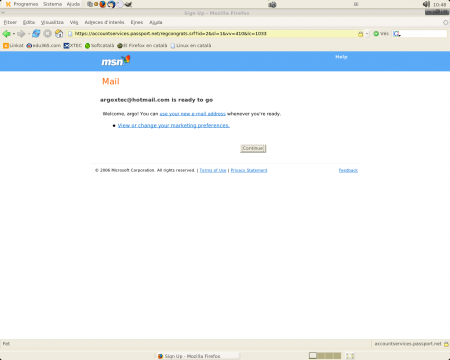Go back with the green arrow
Screen dimensions: 450x360
coord(6,34)
